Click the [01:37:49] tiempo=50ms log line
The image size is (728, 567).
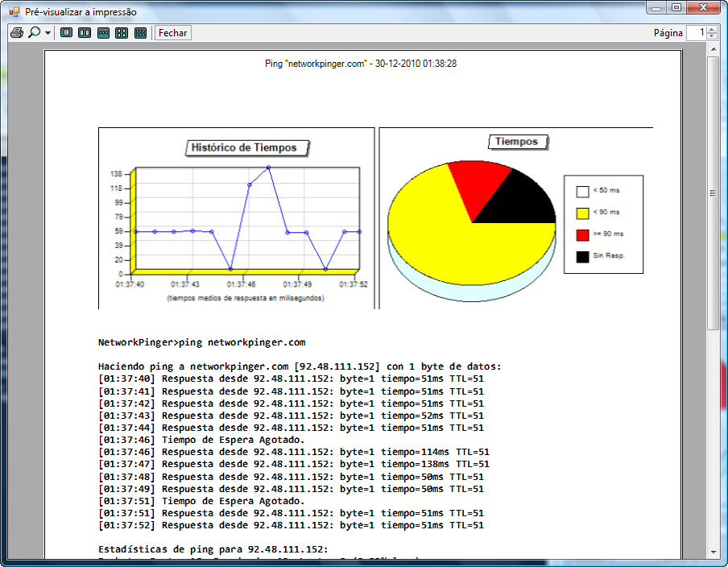(291, 489)
